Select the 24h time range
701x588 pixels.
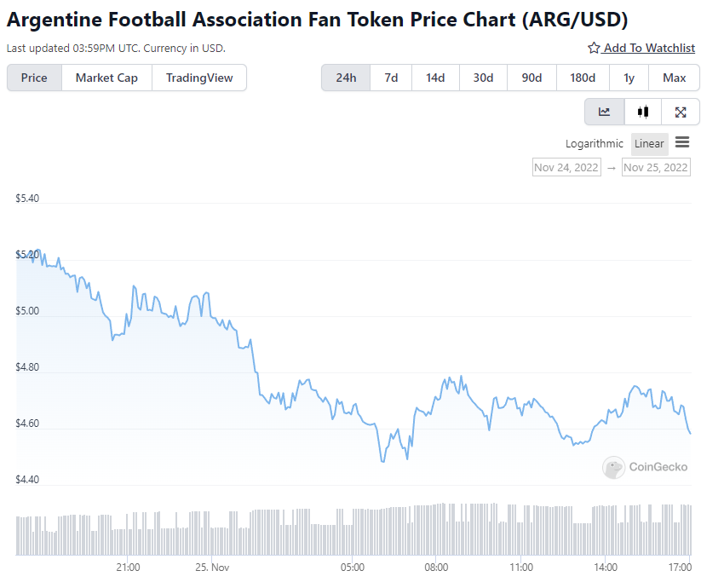(346, 78)
